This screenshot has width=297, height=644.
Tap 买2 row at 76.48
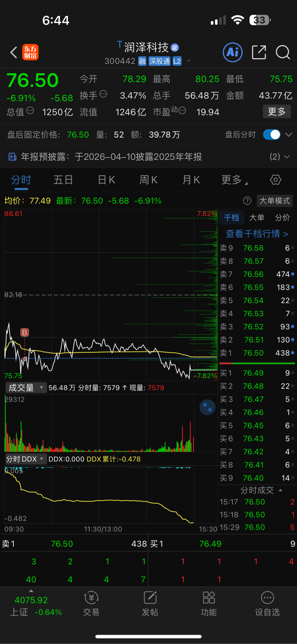(x=257, y=386)
